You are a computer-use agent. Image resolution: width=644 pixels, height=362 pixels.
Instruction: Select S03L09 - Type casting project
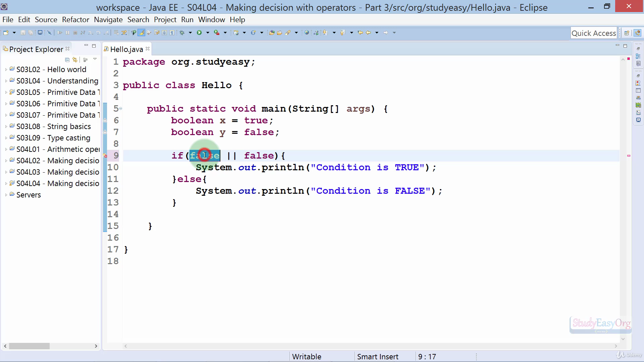tap(53, 138)
